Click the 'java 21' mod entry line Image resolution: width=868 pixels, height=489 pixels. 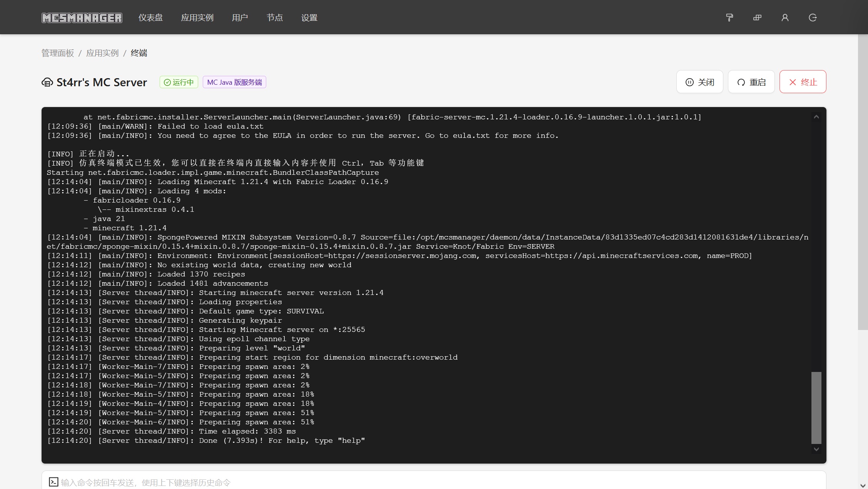(x=104, y=219)
